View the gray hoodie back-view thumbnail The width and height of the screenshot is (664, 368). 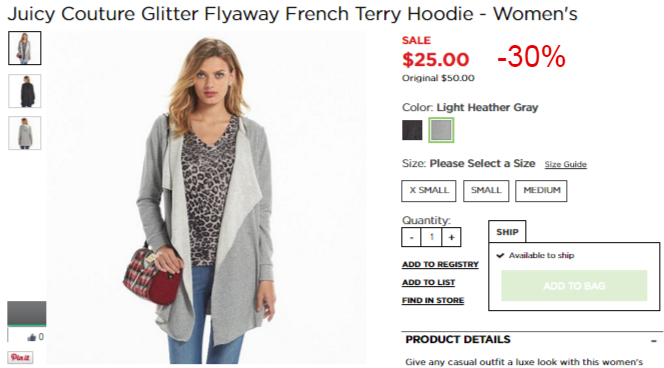pos(25,133)
